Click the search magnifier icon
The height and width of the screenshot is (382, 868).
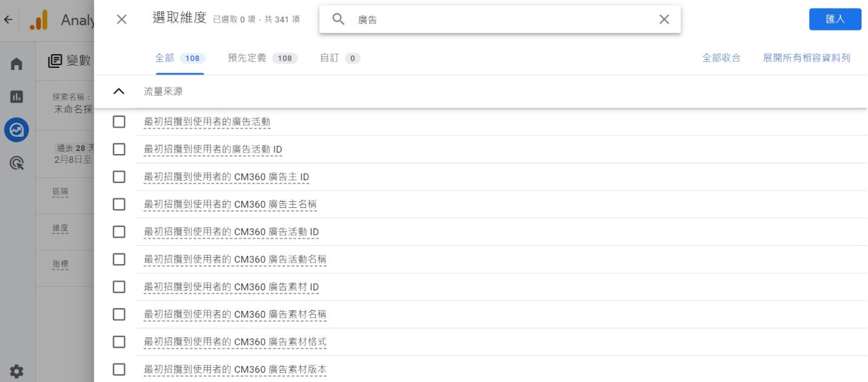coord(338,19)
